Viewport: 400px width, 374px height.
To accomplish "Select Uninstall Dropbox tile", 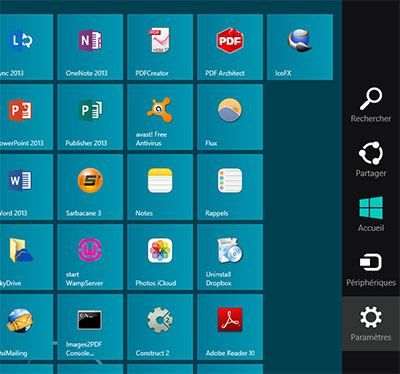I will tap(230, 257).
